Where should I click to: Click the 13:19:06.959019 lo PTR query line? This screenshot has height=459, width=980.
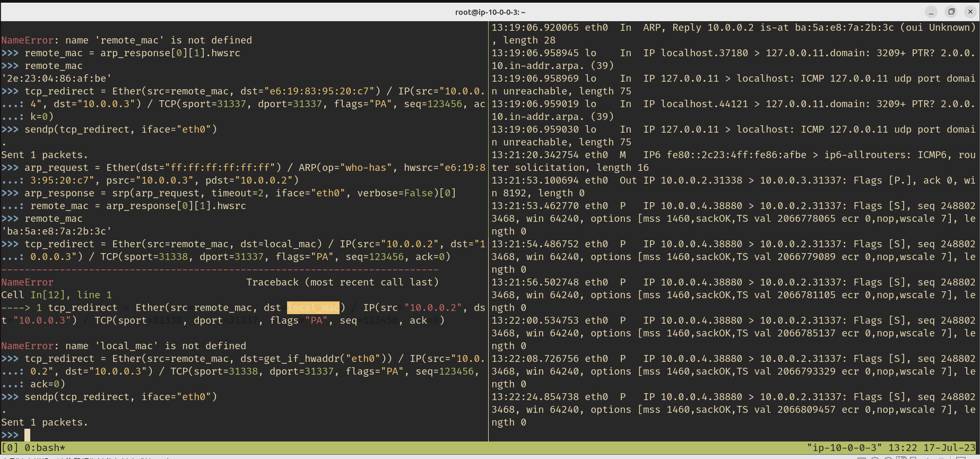pos(733,110)
